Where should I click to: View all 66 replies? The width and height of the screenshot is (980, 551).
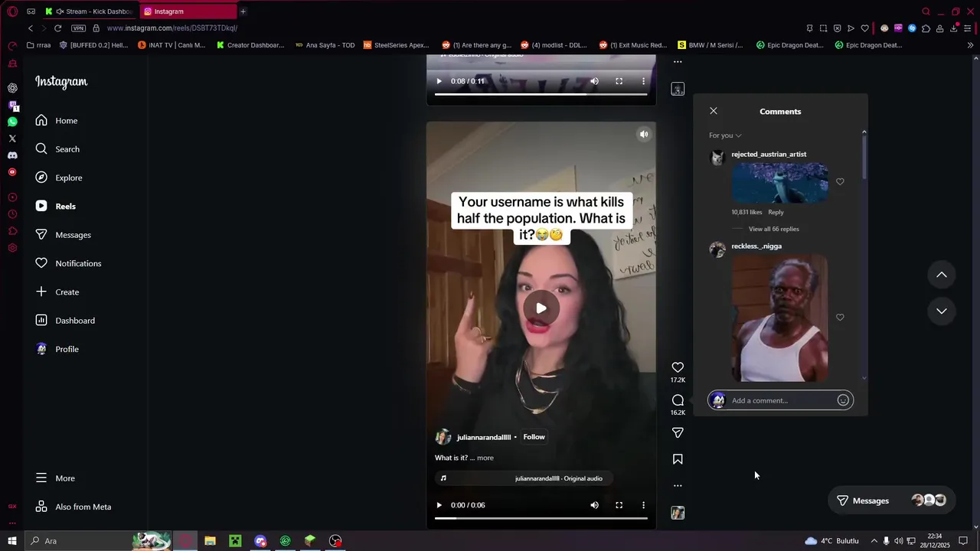coord(773,229)
